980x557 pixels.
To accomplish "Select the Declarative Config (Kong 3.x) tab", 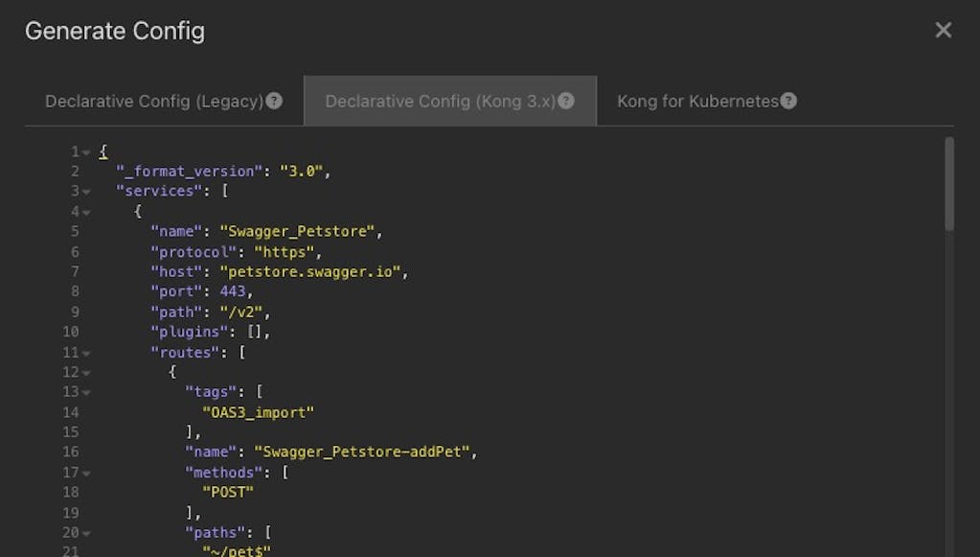I will tap(440, 101).
